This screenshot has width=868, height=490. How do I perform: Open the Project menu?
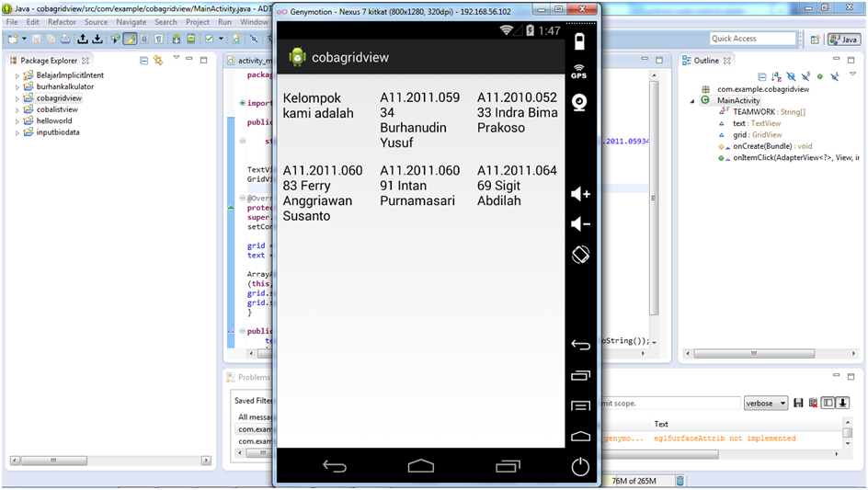pos(197,22)
